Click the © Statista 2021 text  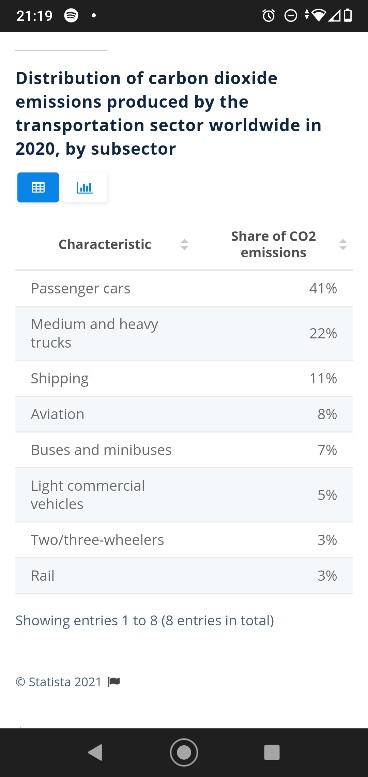(58, 682)
